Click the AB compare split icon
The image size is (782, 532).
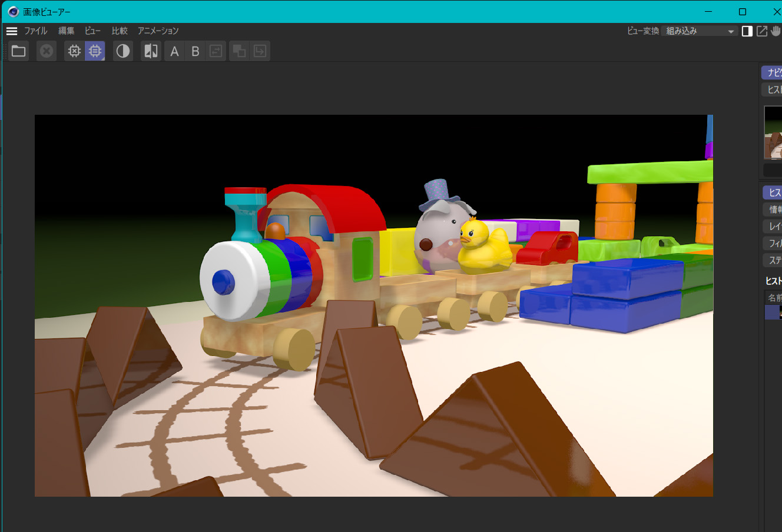151,51
